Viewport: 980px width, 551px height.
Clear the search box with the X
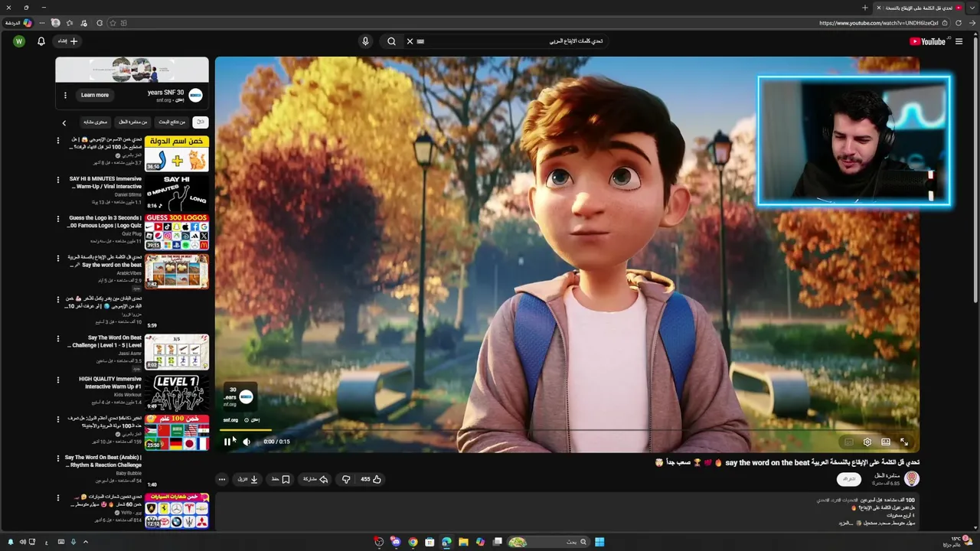(410, 41)
